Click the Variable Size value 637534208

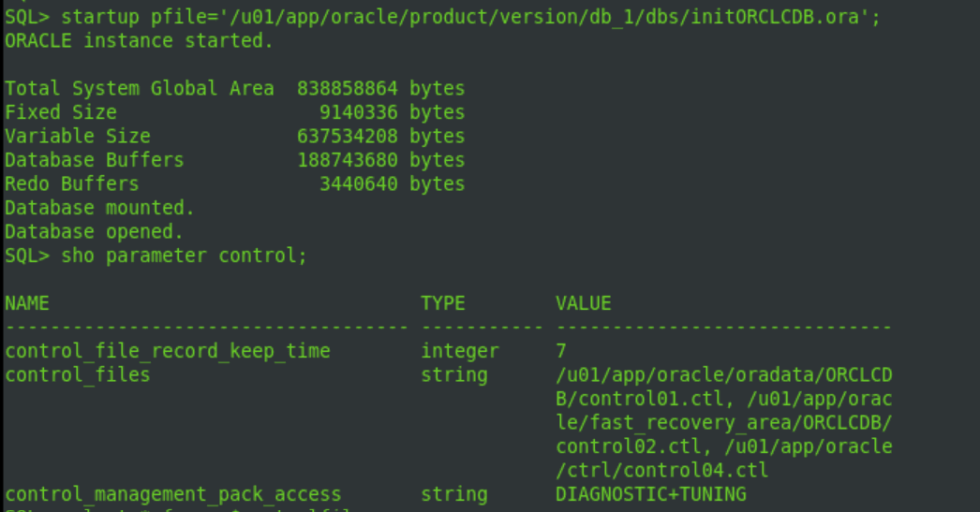click(347, 136)
